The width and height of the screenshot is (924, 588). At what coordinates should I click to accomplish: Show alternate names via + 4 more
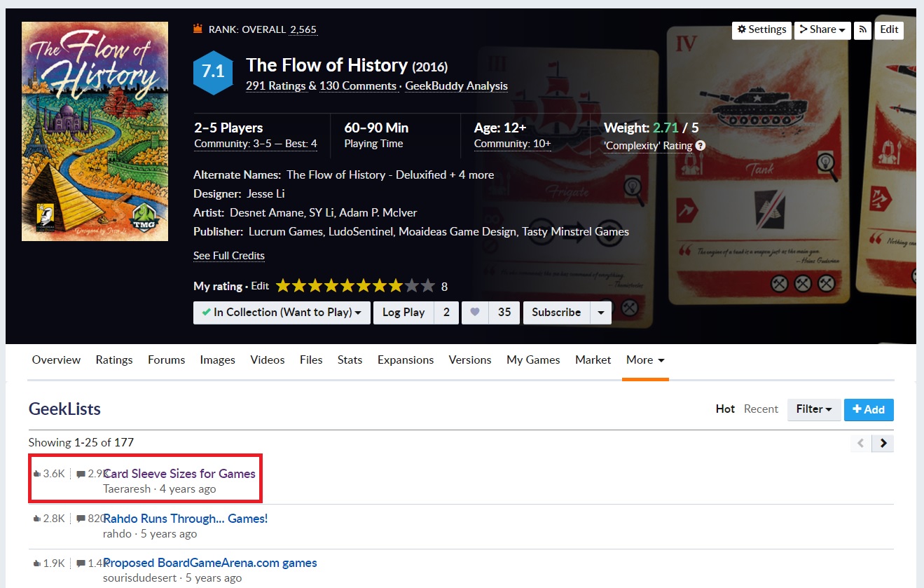pos(473,175)
